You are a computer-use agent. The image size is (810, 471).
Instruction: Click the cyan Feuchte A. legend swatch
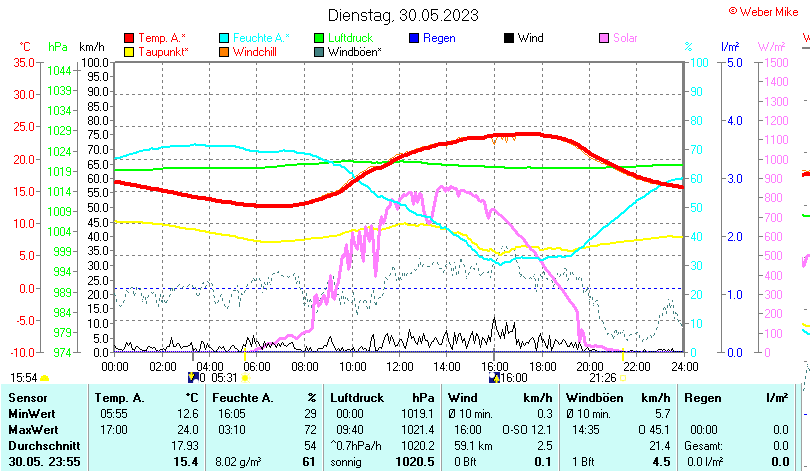pos(224,38)
